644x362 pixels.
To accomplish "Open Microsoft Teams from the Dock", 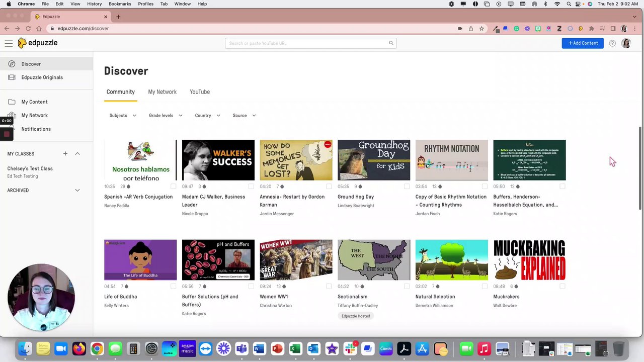I will (242, 348).
